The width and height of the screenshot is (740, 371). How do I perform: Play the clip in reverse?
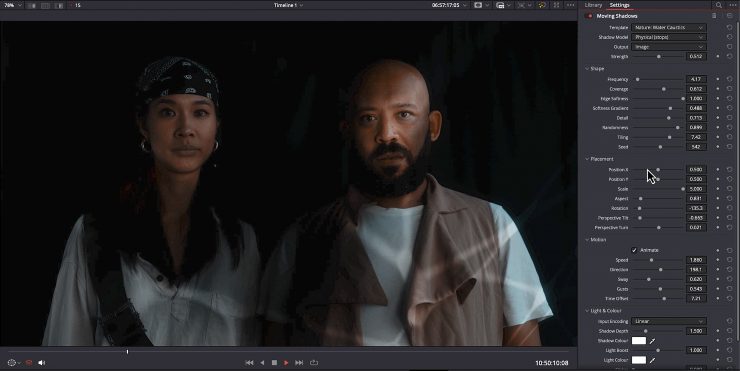[x=262, y=363]
